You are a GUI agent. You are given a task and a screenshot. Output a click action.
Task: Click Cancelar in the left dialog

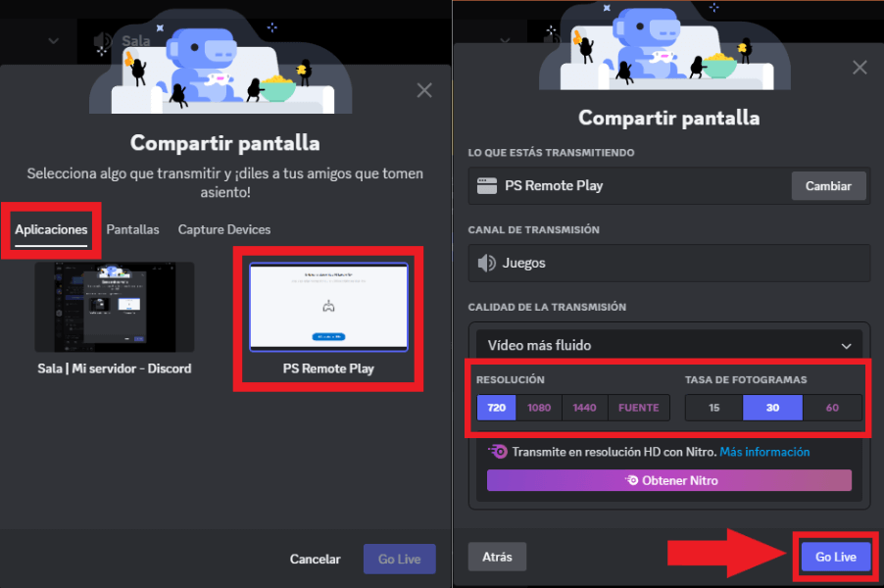click(316, 560)
